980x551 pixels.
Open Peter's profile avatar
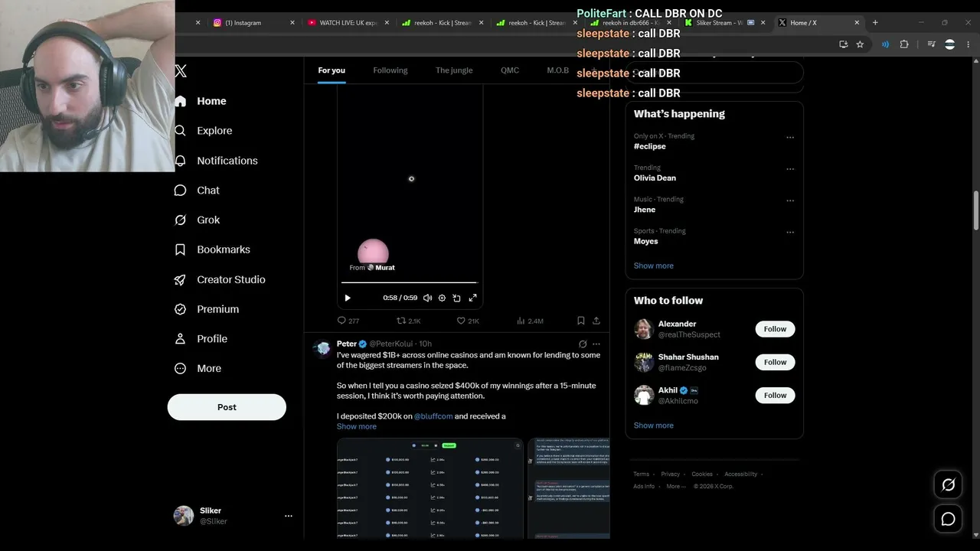[323, 349]
